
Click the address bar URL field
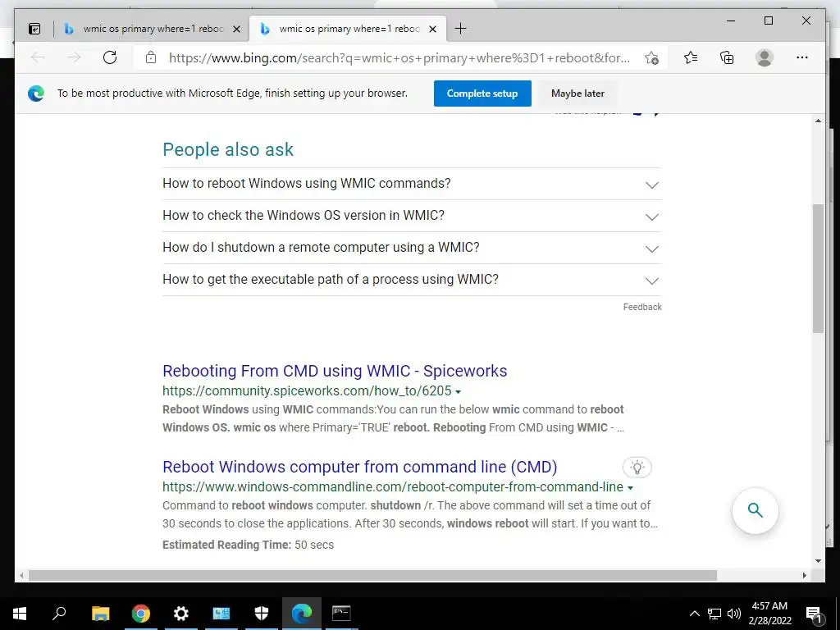(x=399, y=58)
